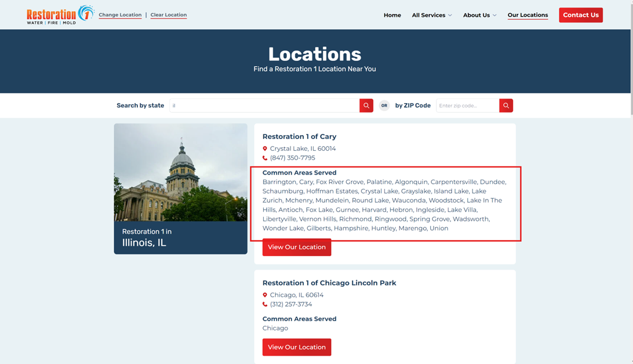
Task: Click the state search magnifier button
Action: 366,105
